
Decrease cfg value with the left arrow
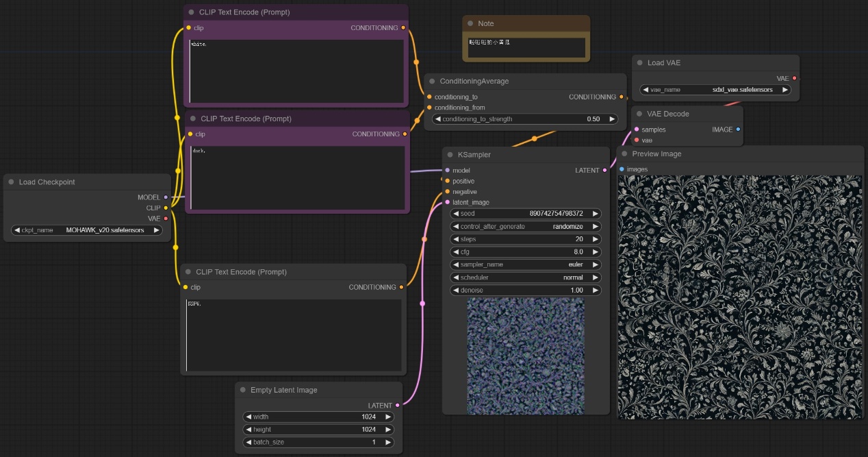(x=455, y=252)
